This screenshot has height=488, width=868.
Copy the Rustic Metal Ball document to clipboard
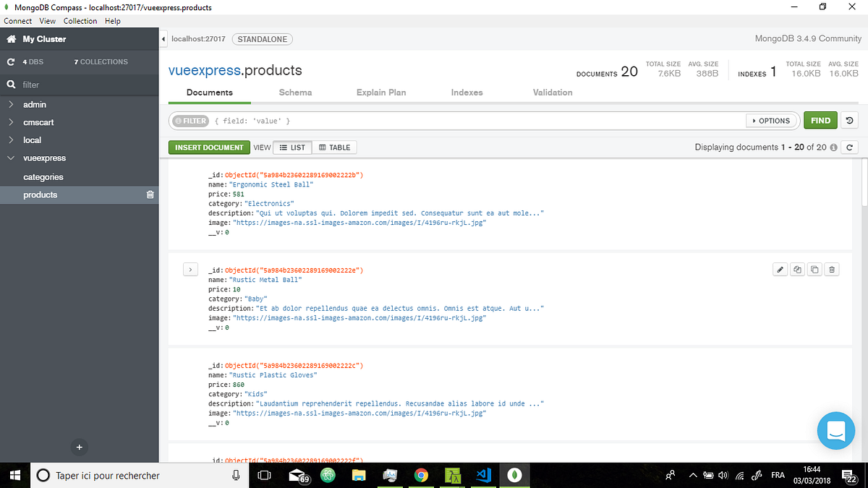click(x=814, y=269)
